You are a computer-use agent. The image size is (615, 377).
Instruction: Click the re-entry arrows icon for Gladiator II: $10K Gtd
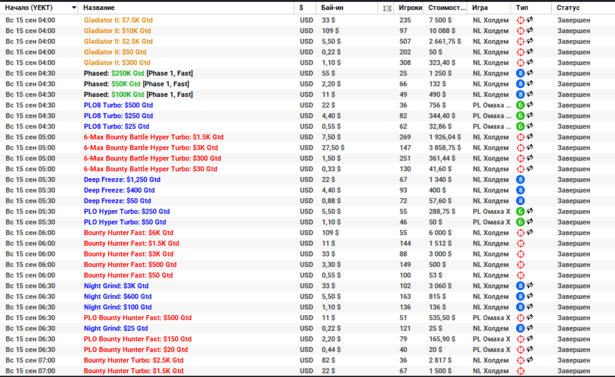(529, 30)
